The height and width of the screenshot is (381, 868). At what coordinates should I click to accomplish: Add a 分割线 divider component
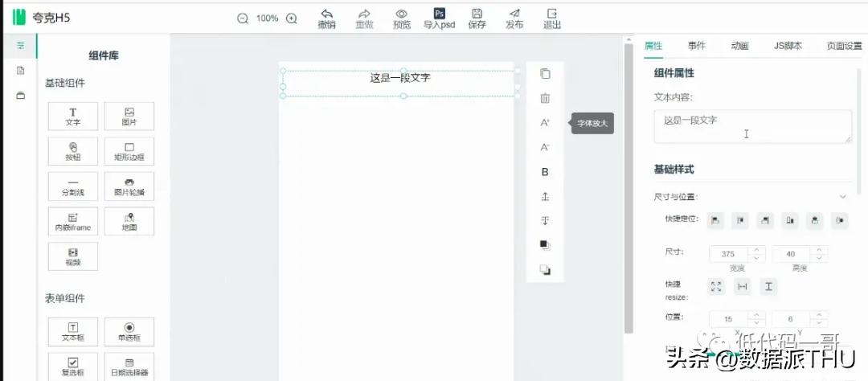[73, 186]
